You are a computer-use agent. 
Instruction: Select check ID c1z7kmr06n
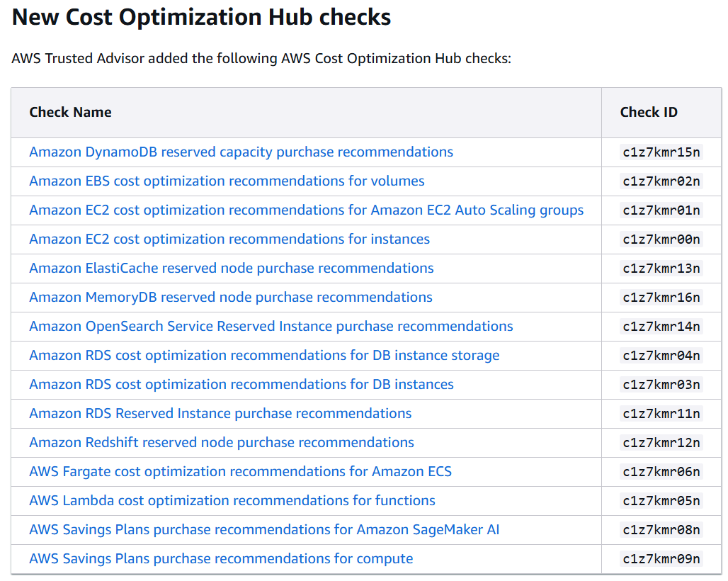click(661, 472)
